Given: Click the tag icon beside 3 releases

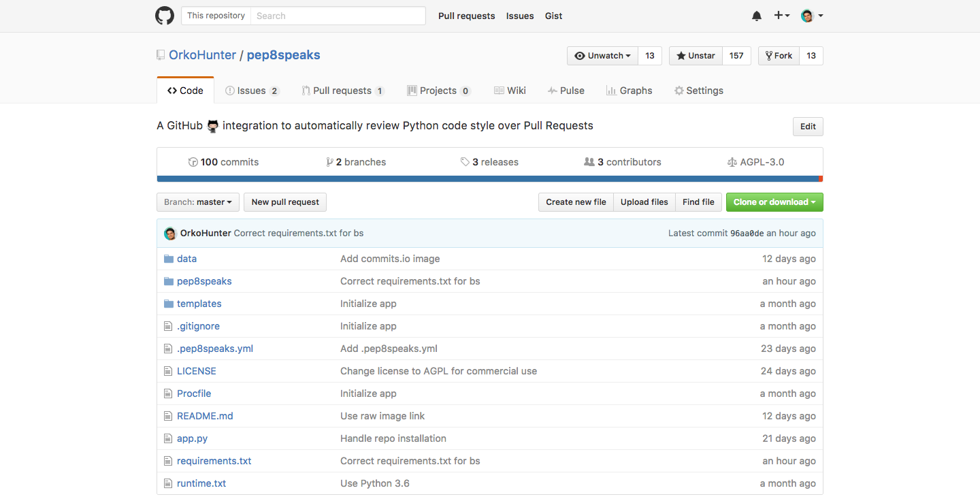Looking at the screenshot, I should tap(464, 162).
